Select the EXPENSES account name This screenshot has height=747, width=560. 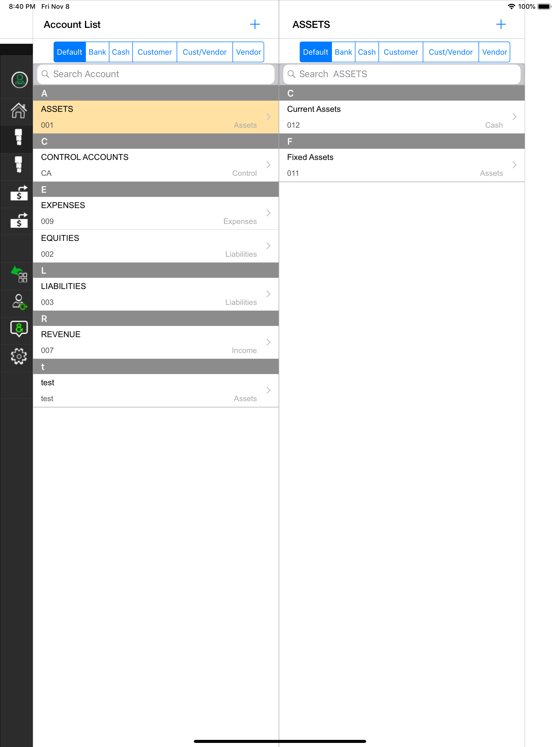(x=63, y=205)
